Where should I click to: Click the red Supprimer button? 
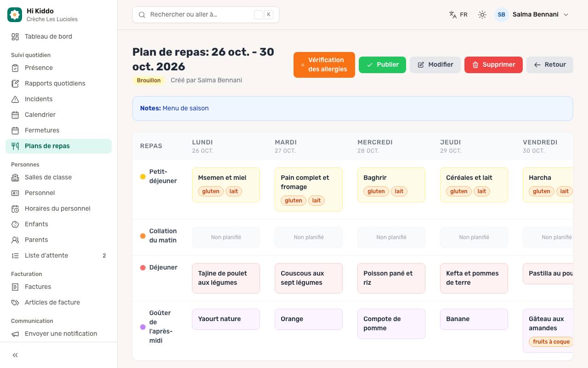(x=493, y=65)
